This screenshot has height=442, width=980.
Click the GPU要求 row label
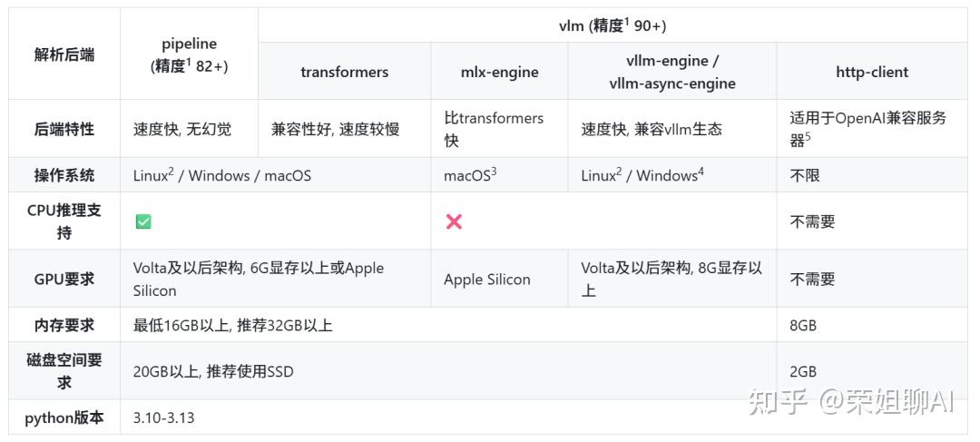coord(64,280)
